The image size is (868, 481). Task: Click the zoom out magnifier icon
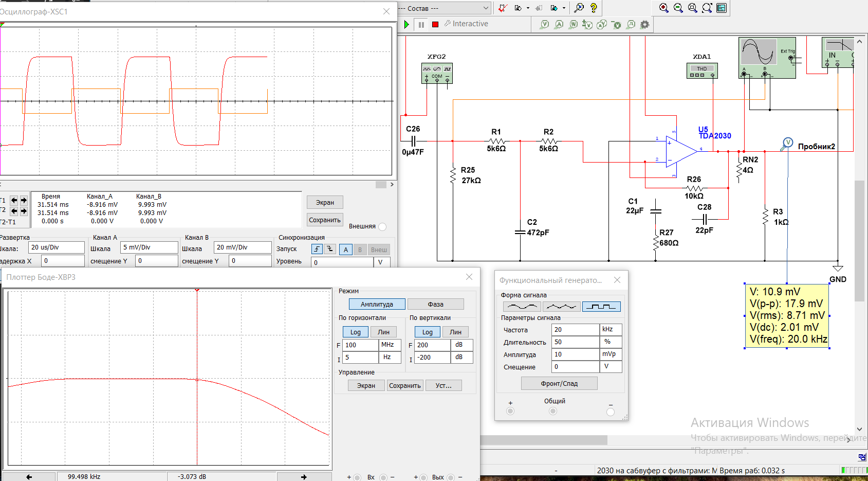coord(678,8)
